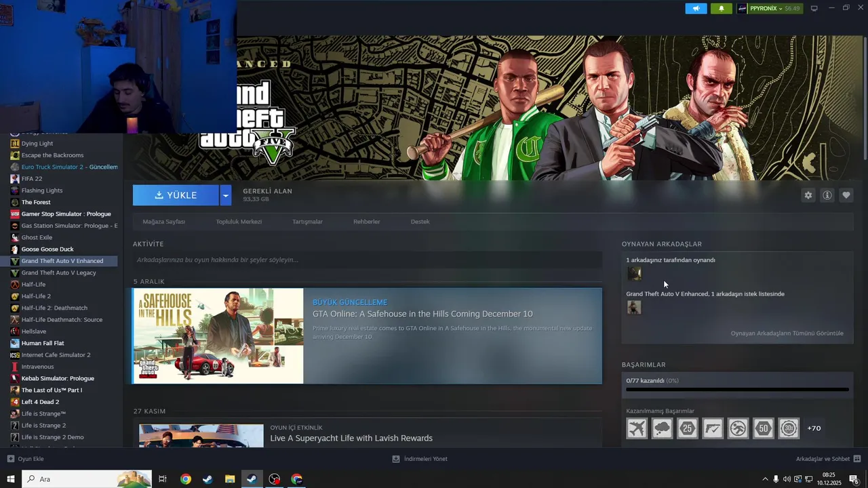Viewport: 868px width, 488px height.
Task: Open the Topluluk Merkezi tab
Action: click(x=239, y=222)
